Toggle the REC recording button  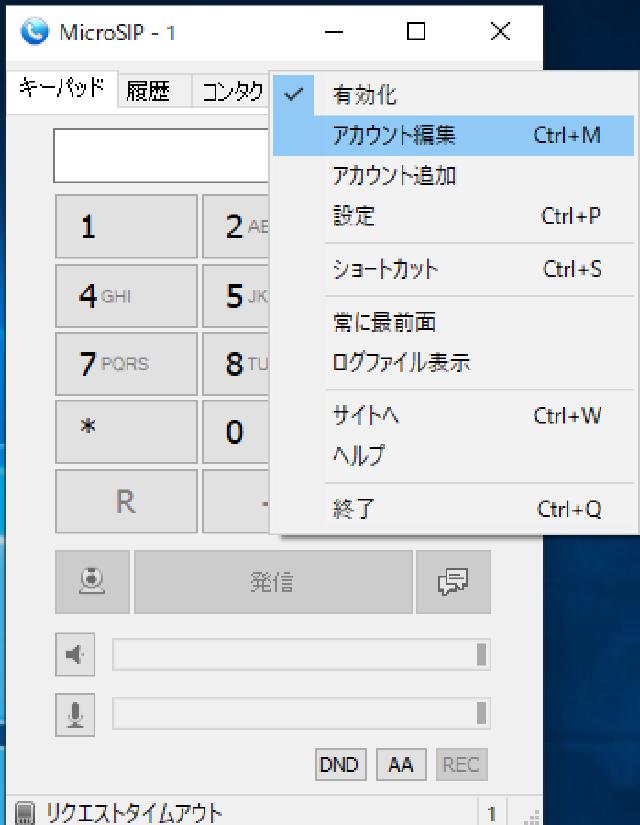462,764
